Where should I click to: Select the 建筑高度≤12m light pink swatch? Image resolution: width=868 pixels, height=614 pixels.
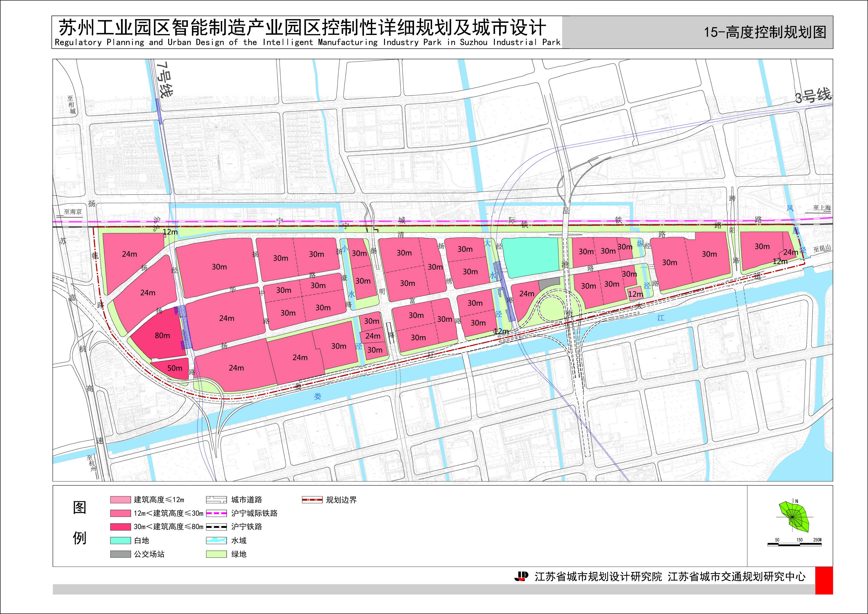point(121,500)
